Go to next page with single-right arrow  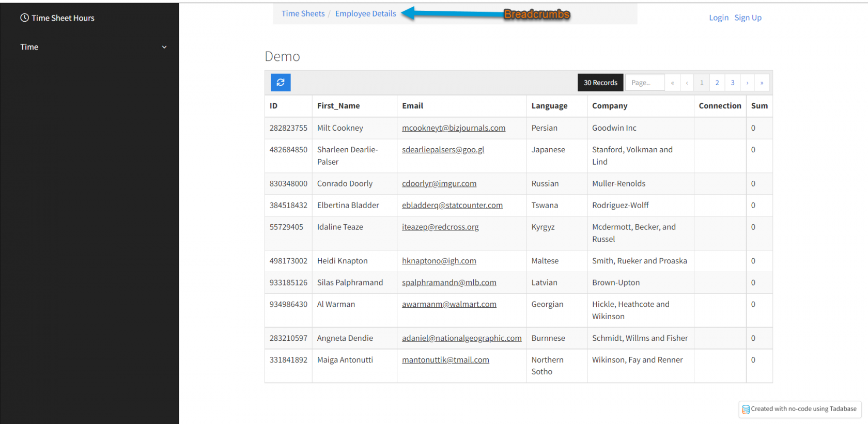point(747,83)
